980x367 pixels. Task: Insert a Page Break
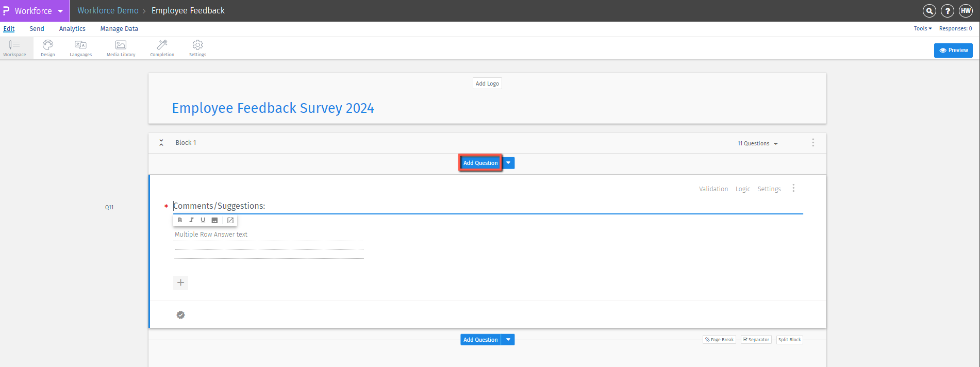720,340
